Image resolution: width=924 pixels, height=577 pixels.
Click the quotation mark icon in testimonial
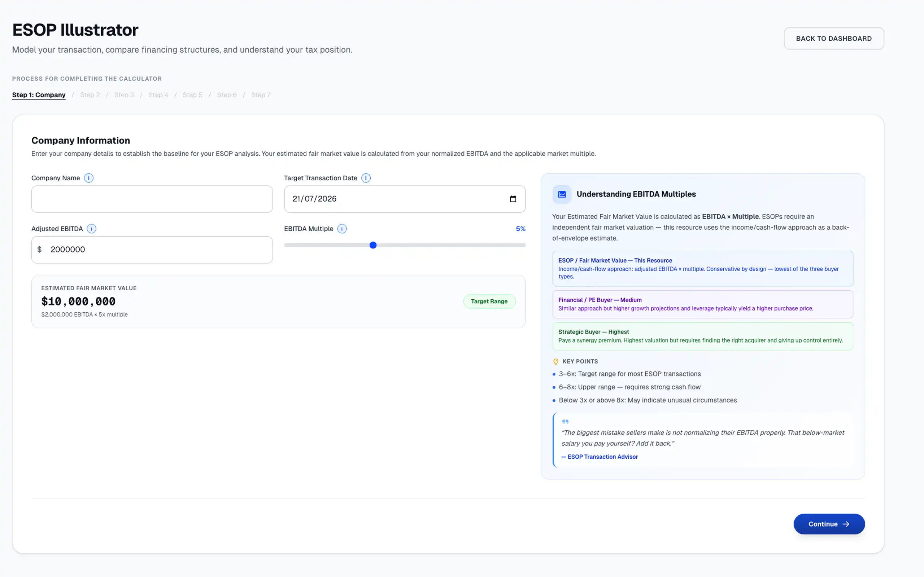565,422
